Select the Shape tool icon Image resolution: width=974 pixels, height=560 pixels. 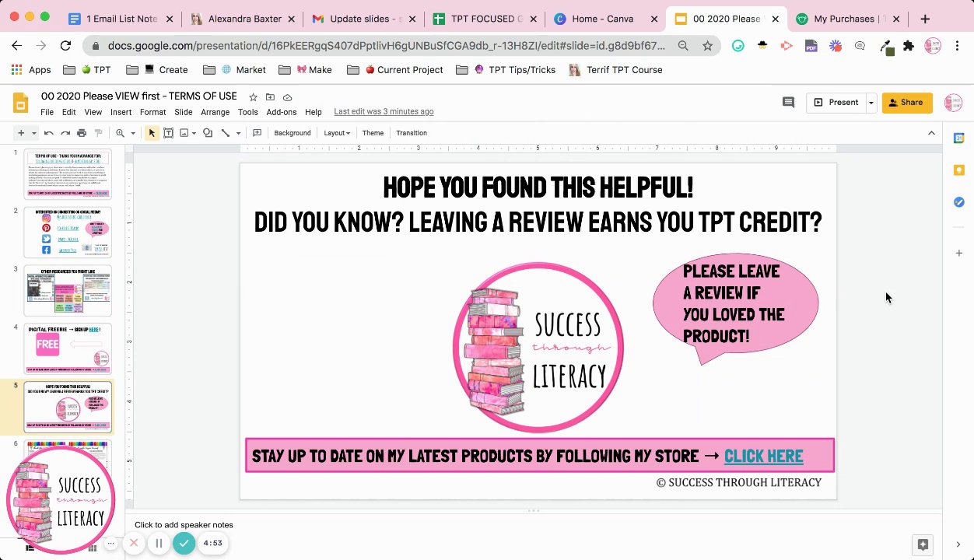pyautogui.click(x=208, y=133)
